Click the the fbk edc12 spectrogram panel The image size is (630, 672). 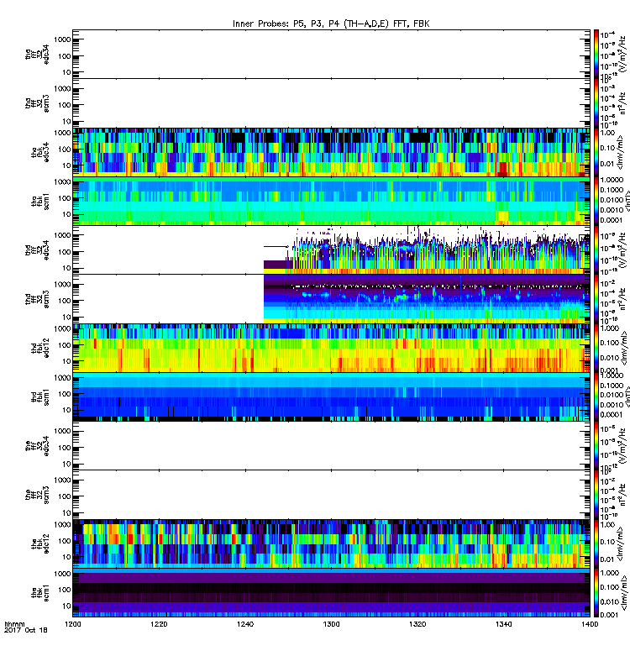click(331, 543)
